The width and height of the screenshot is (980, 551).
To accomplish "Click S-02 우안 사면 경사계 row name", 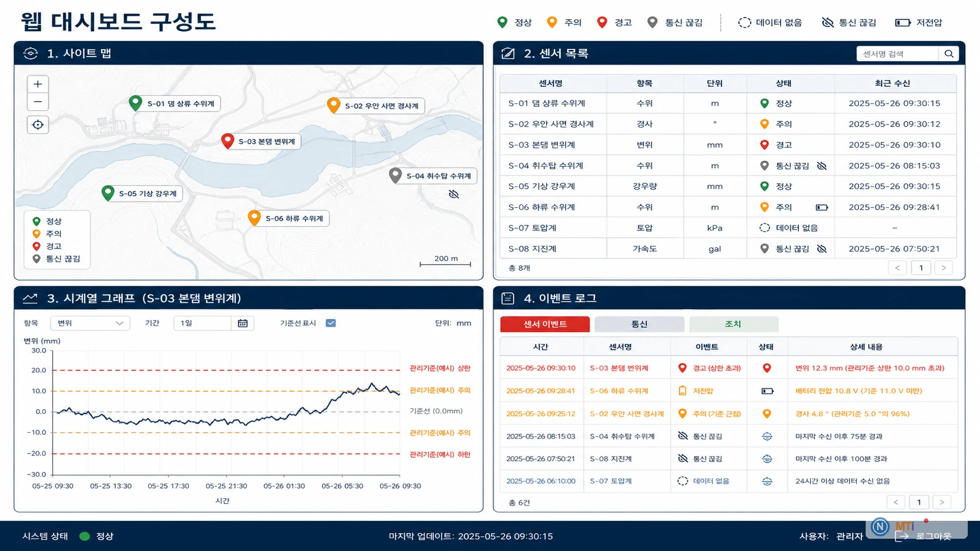I will tap(551, 124).
